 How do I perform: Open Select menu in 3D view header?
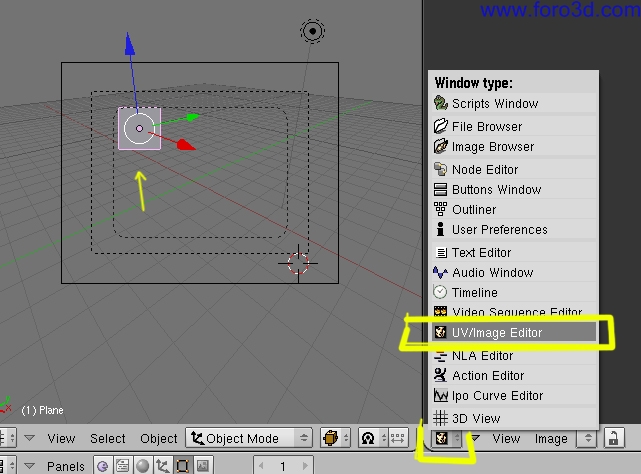point(108,438)
